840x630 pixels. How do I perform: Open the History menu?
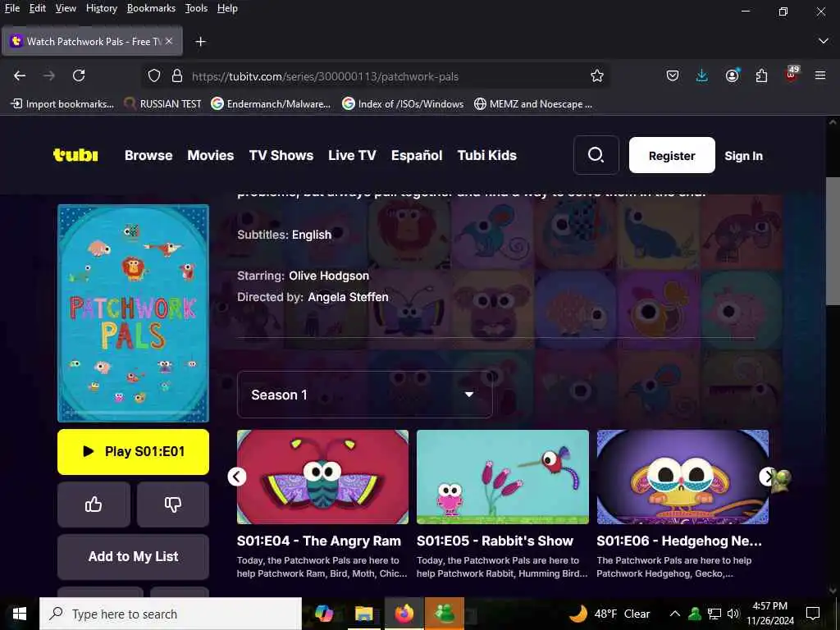click(x=101, y=8)
